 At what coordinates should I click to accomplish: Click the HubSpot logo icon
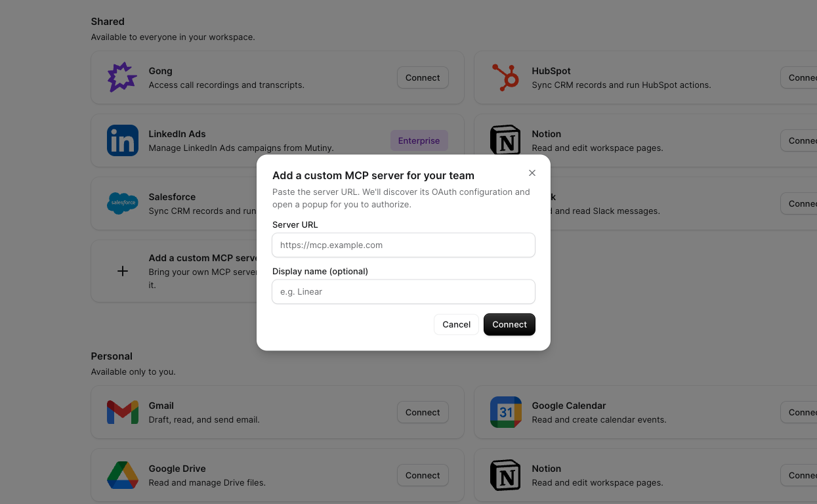click(x=505, y=77)
